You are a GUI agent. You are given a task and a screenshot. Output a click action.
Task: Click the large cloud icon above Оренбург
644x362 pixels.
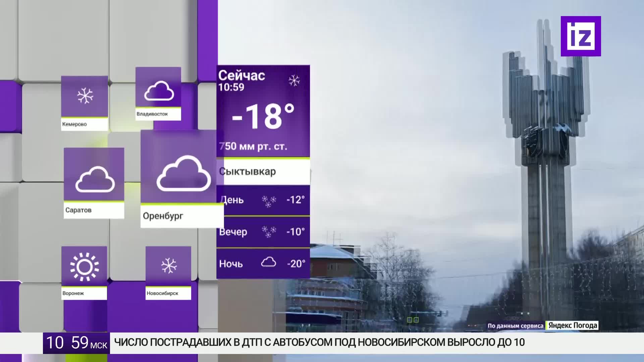183,174
